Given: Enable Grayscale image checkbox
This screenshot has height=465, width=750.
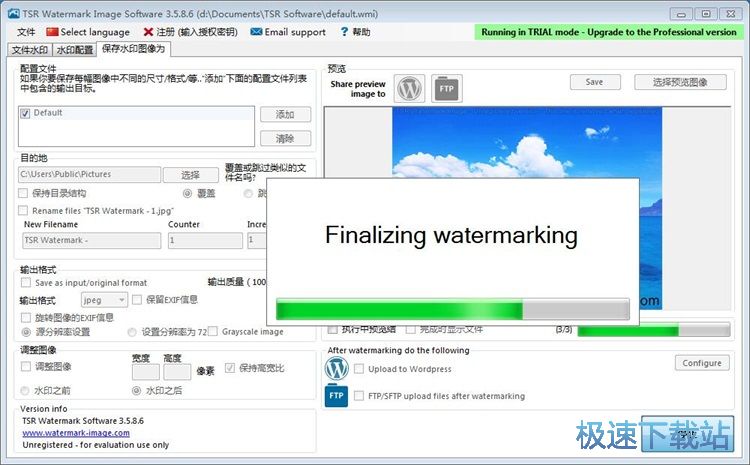Looking at the screenshot, I should click(213, 331).
